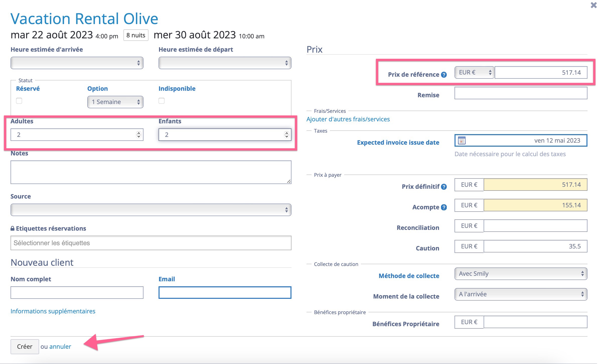
Task: Check the Réservé checkbox
Action: click(19, 101)
